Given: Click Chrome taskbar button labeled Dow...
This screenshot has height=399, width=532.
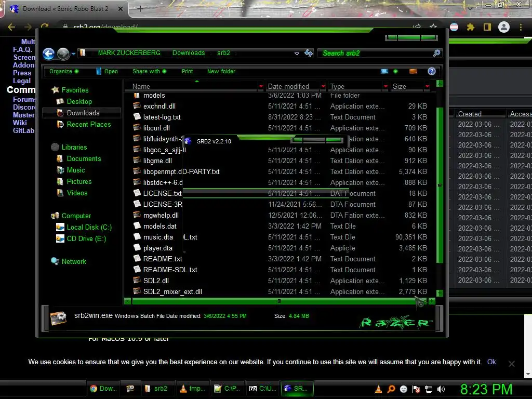Looking at the screenshot, I should point(103,389).
